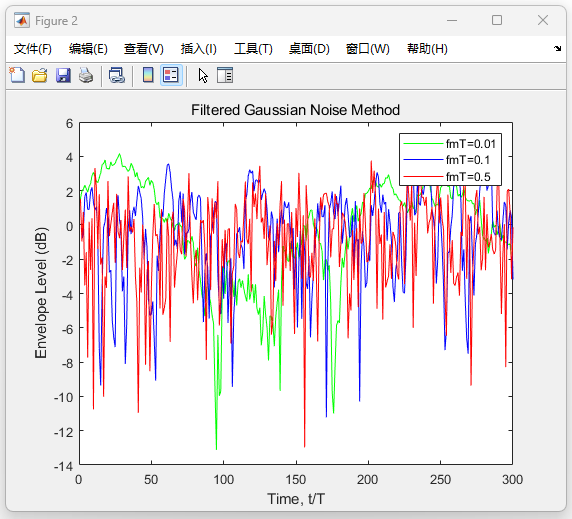Save figure with floppy disk icon
The image size is (572, 519).
coord(63,75)
